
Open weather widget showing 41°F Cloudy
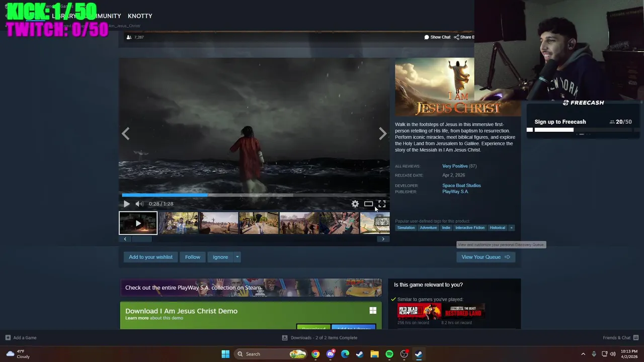[18, 354]
